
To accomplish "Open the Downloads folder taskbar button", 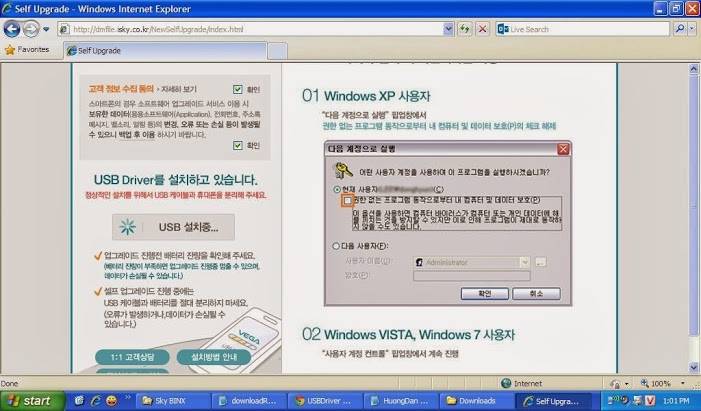I will coord(476,401).
